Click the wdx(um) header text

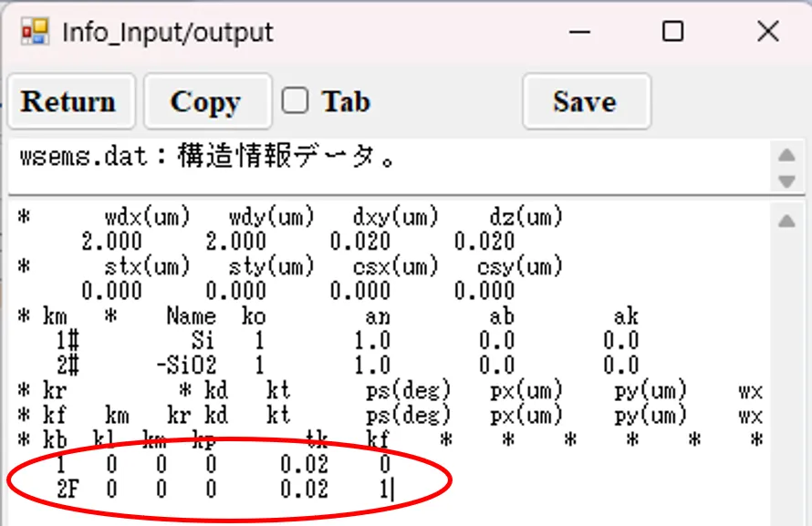(x=148, y=217)
